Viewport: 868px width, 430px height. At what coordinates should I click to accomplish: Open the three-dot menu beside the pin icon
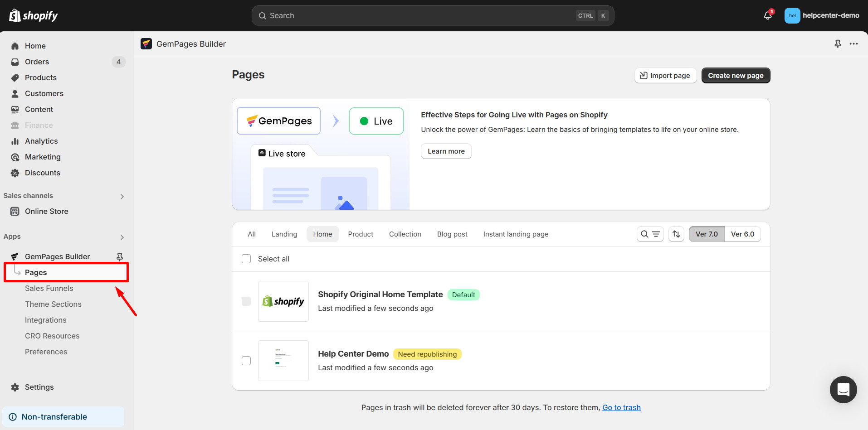[853, 43]
